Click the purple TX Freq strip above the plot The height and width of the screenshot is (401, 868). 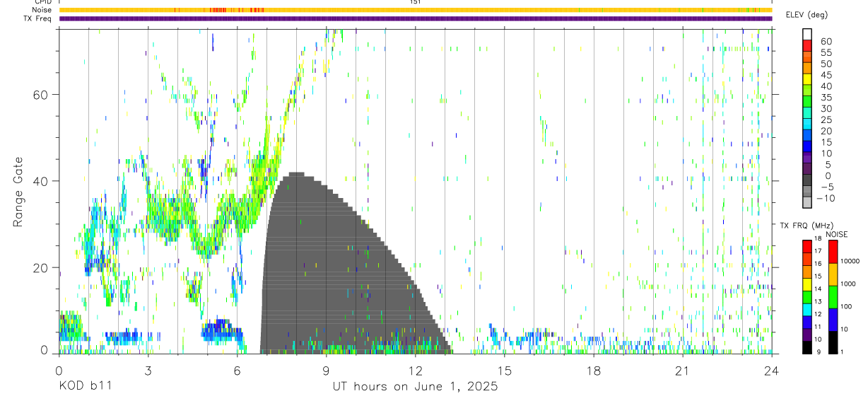(416, 18)
